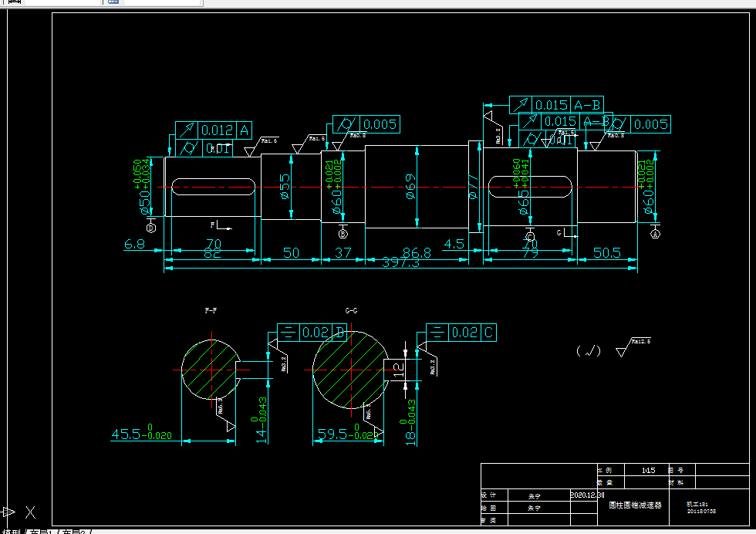This screenshot has width=756, height=534.
Task: Select the ø77 collar diameter dimension
Action: pos(473,187)
